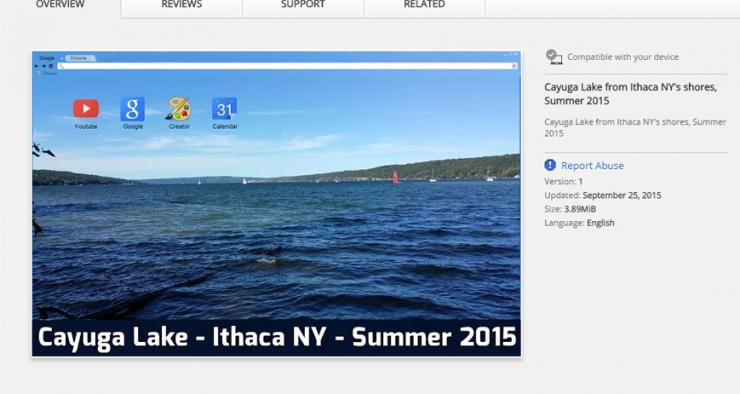Click the reload button in the preview browser

pyautogui.click(x=51, y=66)
